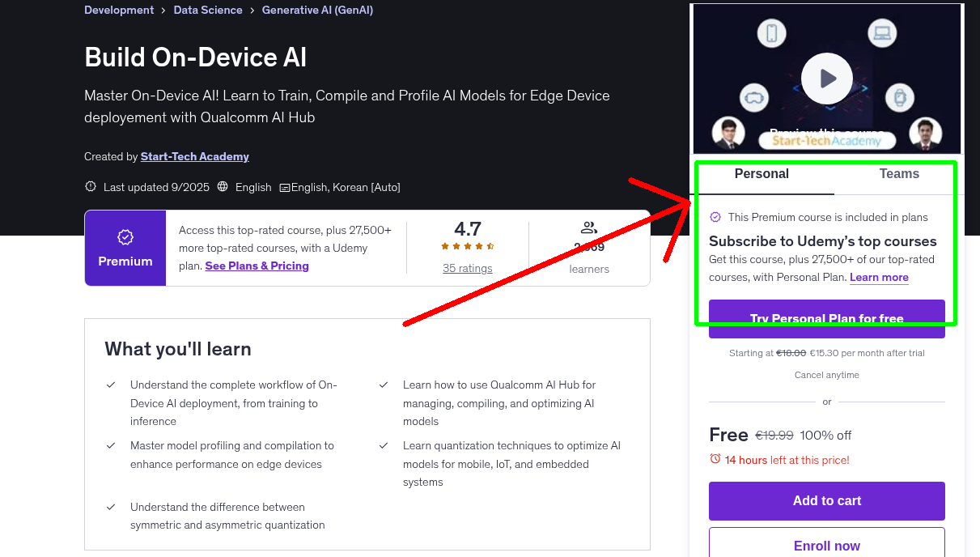This screenshot has width=980, height=557.
Task: Click the complete workflow learning item
Action: [x=234, y=403]
